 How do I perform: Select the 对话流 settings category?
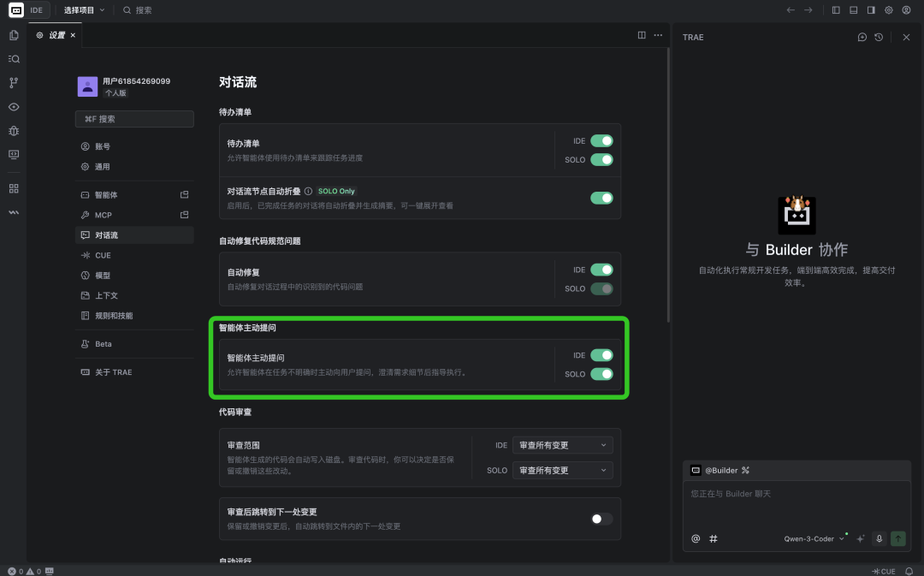tap(134, 235)
